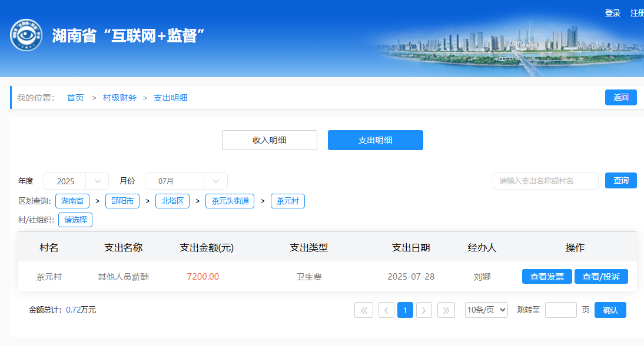Click the 查询 search button
The image size is (644, 345).
click(620, 181)
